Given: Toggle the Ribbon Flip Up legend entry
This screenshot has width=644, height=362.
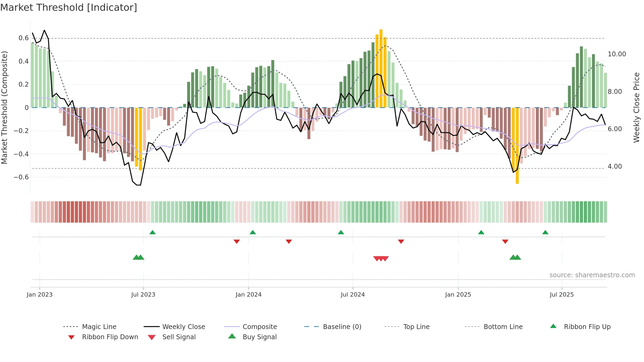Looking at the screenshot, I should click(x=580, y=327).
